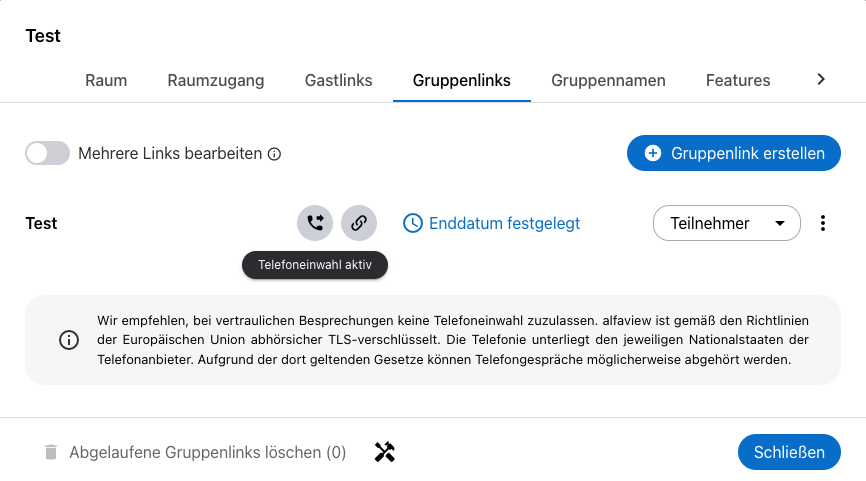The width and height of the screenshot is (866, 481).
Task: Open the Features tab
Action: [x=738, y=80]
